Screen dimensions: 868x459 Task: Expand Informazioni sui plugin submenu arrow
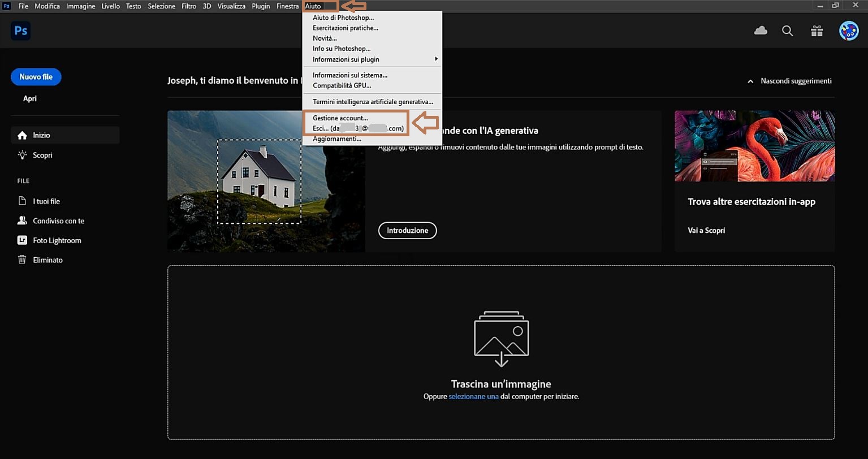point(436,59)
